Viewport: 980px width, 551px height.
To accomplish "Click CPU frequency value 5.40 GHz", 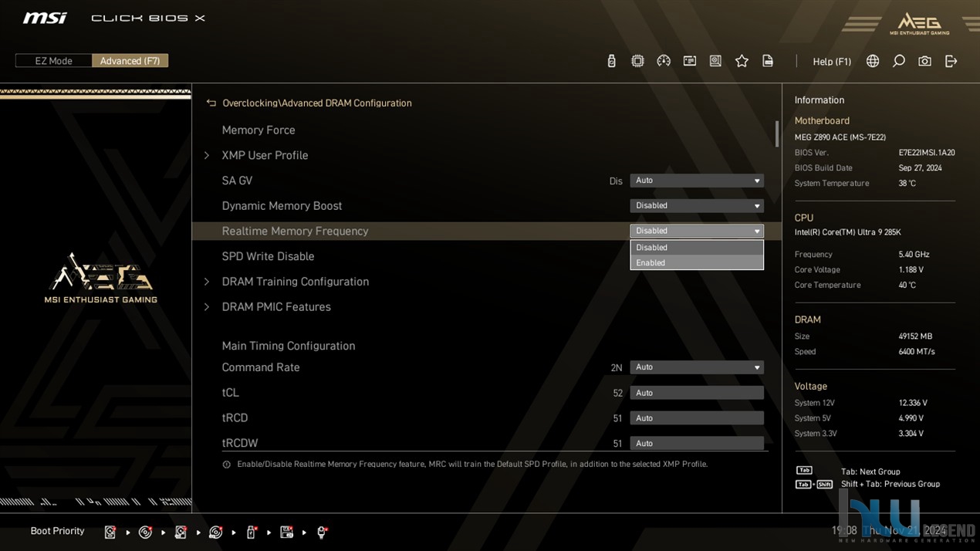I will tap(914, 255).
